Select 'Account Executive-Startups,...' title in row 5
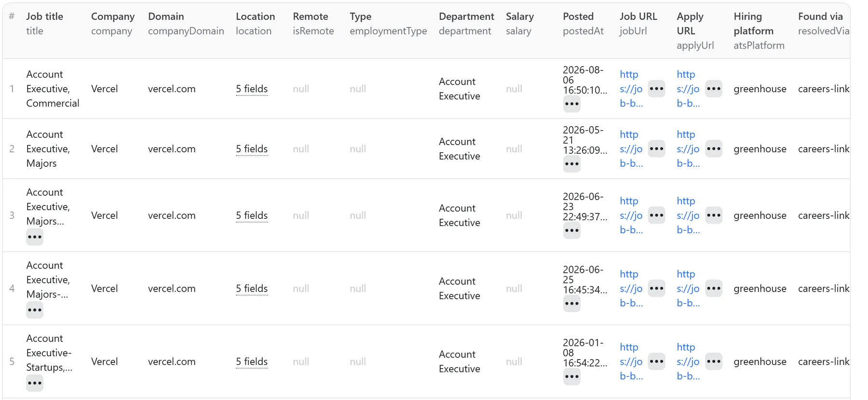The width and height of the screenshot is (868, 400). point(49,353)
